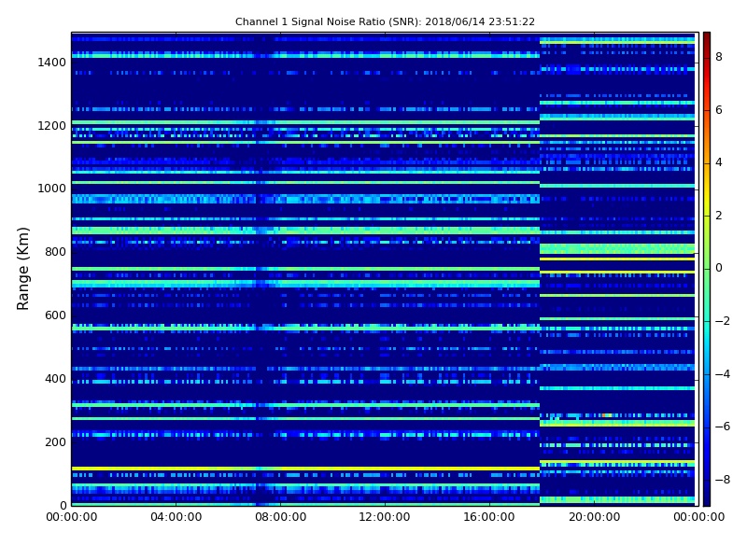Click the 08:00:00 time axis label
This screenshot has height=560, width=747.
coord(281,517)
